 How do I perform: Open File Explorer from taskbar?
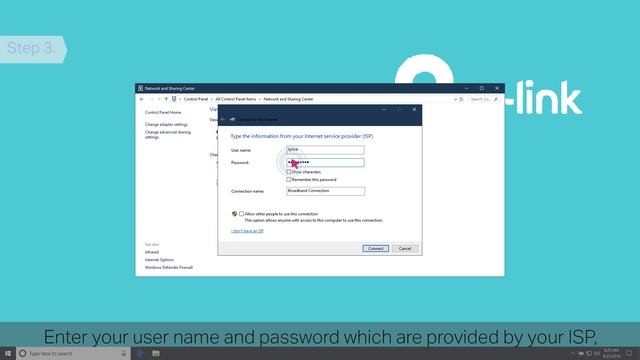(156, 353)
